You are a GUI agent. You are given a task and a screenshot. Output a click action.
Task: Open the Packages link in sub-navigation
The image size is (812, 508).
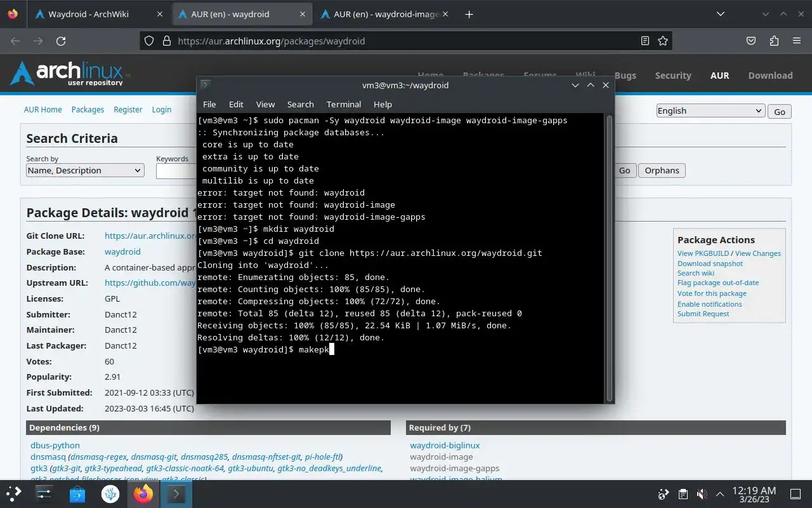coord(88,109)
